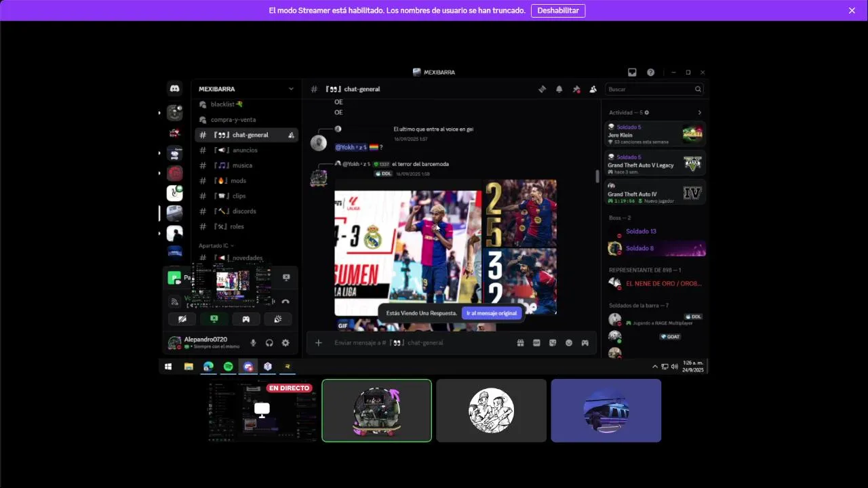This screenshot has height=488, width=868.
Task: Open Discord home direct messages icon
Action: tap(174, 89)
